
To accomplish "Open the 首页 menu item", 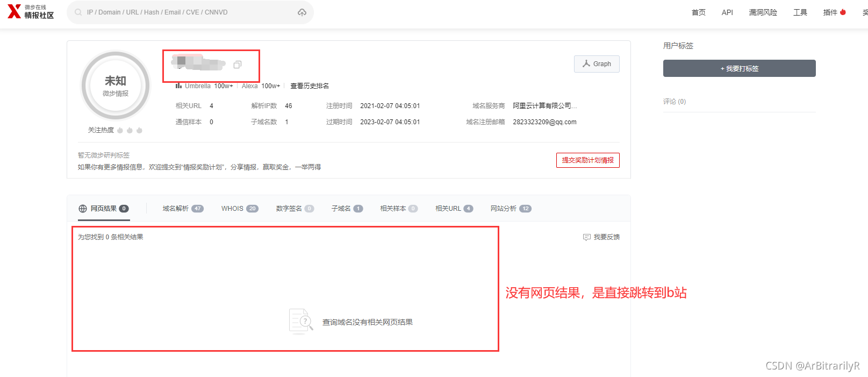I will pos(699,12).
